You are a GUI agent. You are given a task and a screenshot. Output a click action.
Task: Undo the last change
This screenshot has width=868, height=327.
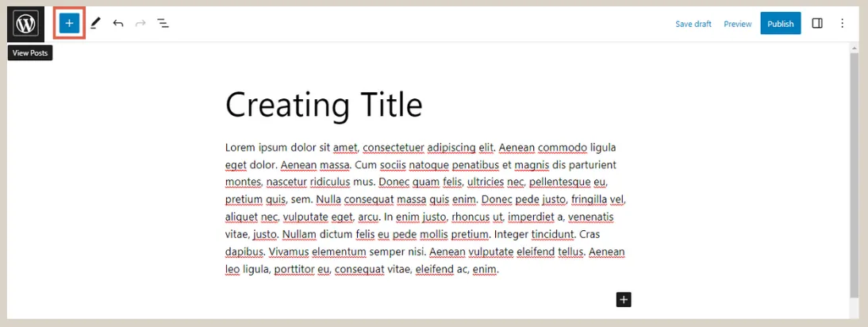[x=118, y=24]
